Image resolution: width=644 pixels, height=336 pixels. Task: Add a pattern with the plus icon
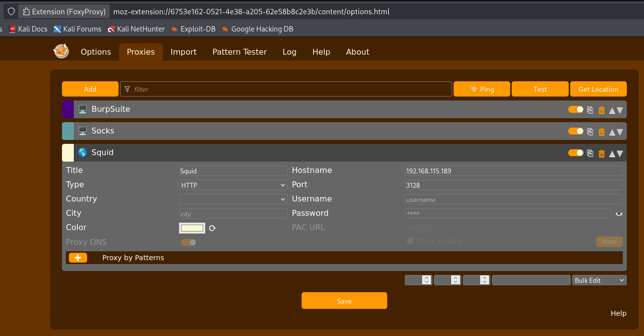(78, 258)
